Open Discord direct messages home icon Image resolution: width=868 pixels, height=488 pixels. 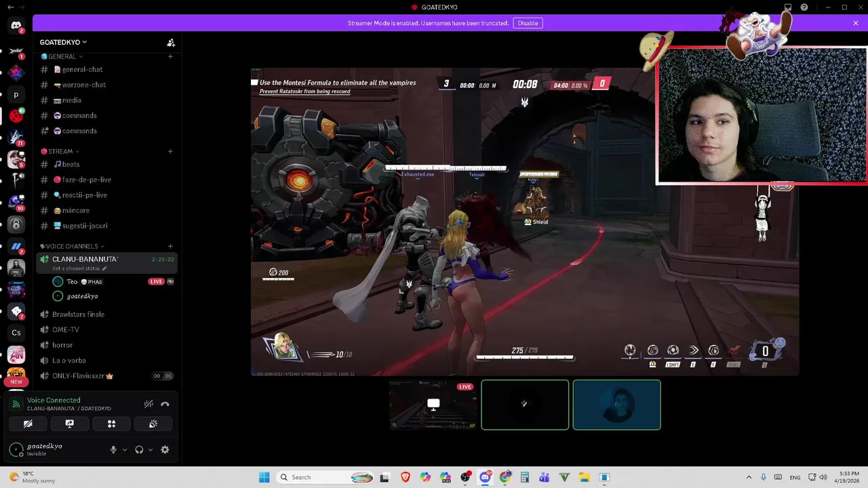coord(16,26)
